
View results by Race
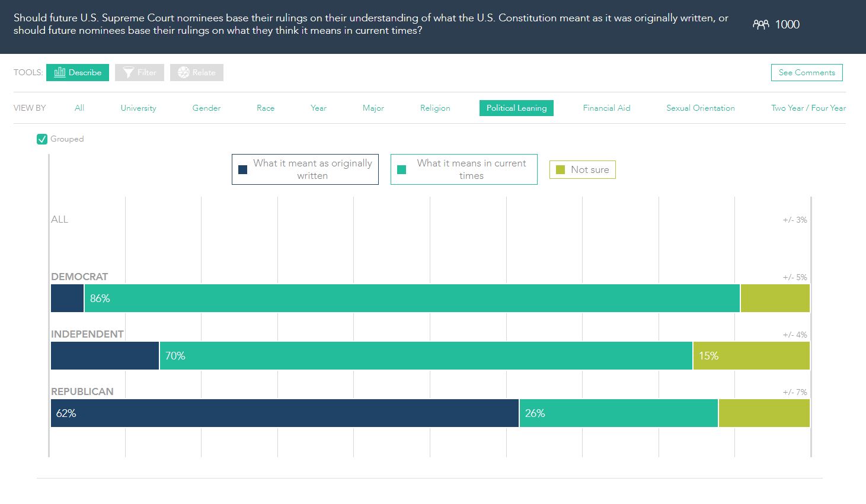[x=266, y=108]
